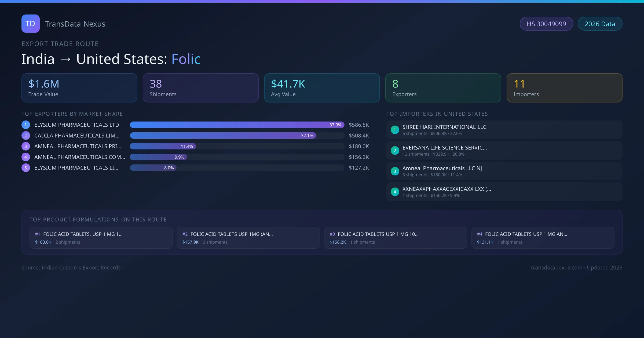The image size is (644, 338).
Task: Click green rank 2 badge for Eversana
Action: 395,150
